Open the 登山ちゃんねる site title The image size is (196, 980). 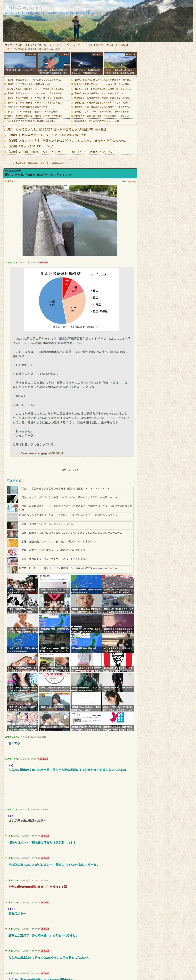[x=24, y=8]
